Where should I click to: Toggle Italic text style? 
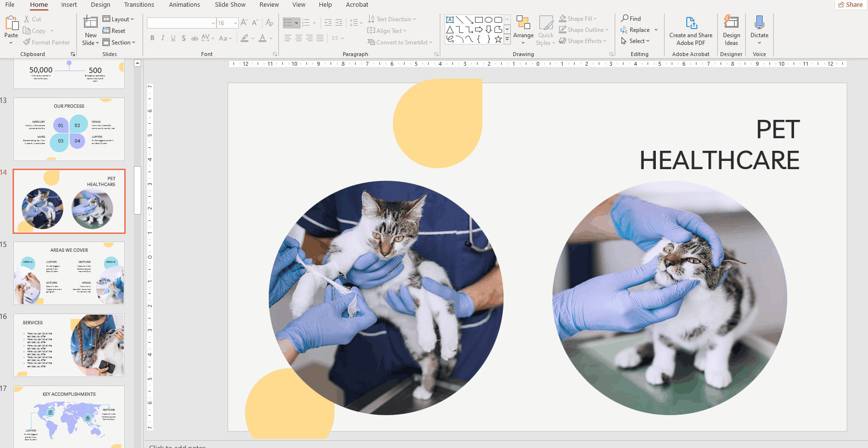[x=163, y=38]
